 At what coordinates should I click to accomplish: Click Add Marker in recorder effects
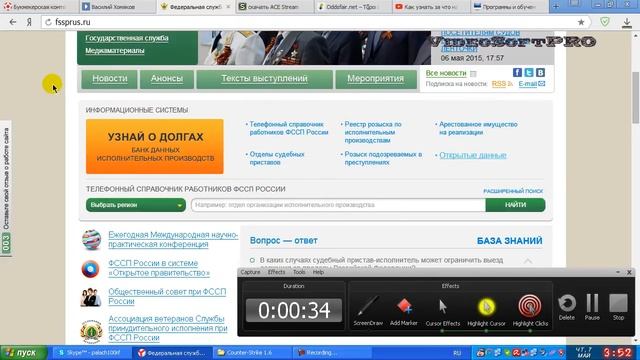(x=404, y=311)
